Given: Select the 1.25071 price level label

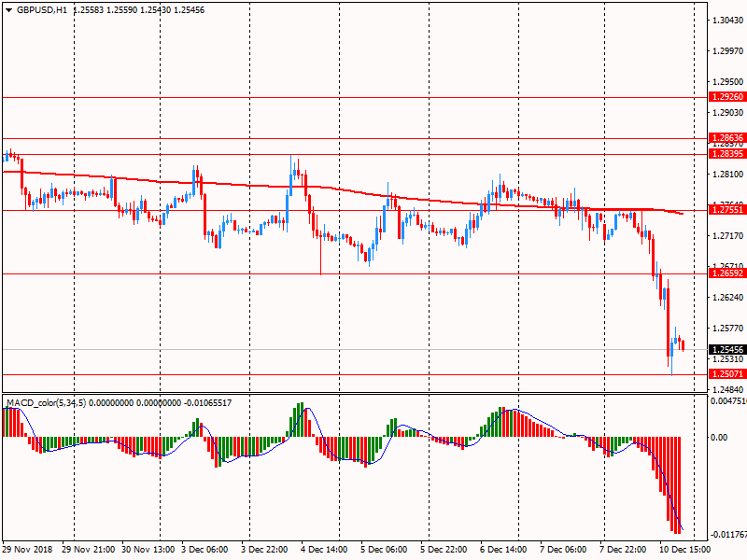Looking at the screenshot, I should (x=727, y=373).
